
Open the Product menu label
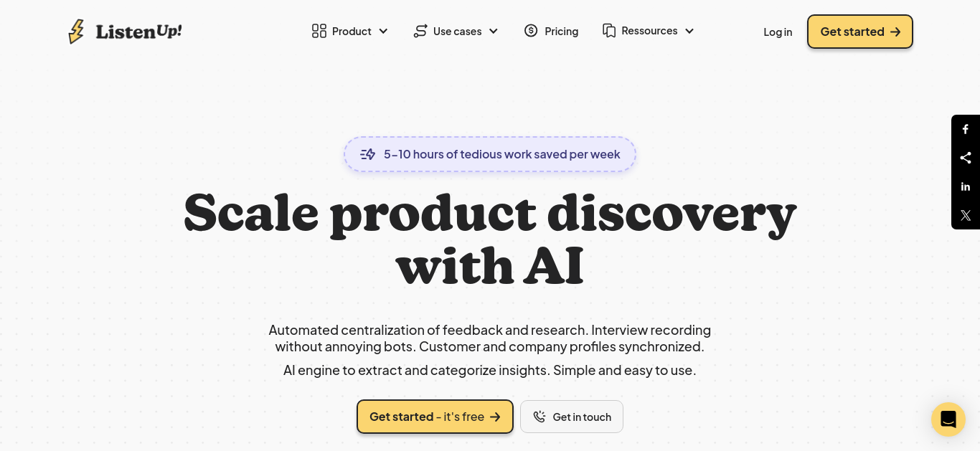352,31
